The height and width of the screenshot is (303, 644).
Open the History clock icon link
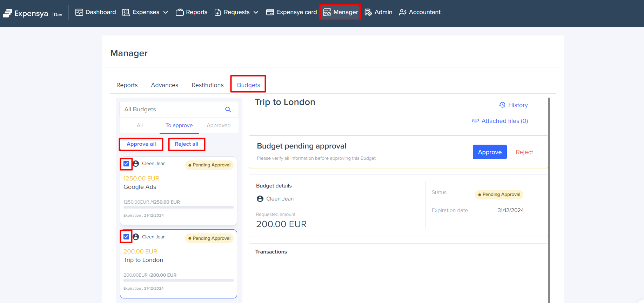[502, 105]
